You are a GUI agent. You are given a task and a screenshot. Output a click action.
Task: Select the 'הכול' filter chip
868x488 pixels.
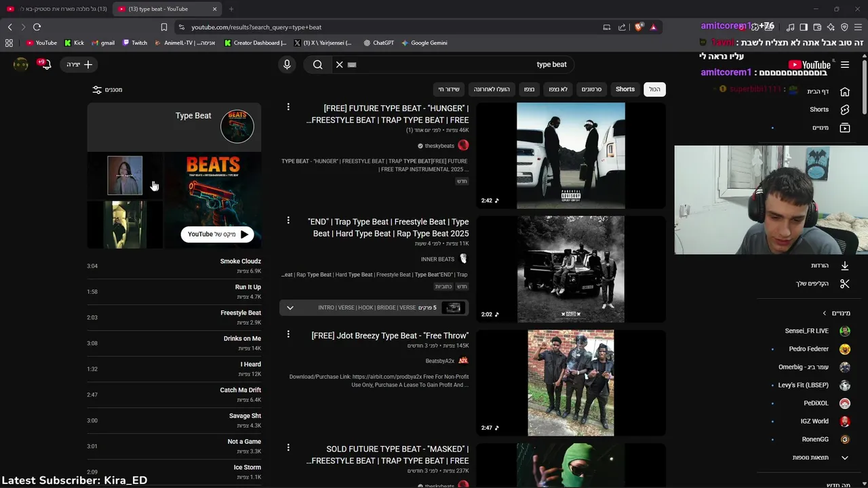tap(654, 89)
